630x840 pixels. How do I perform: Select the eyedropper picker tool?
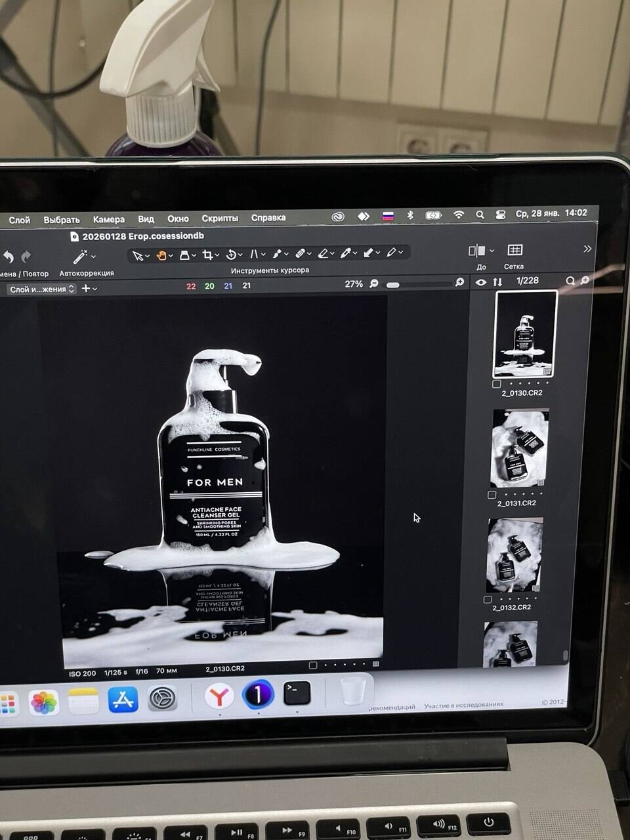tap(345, 253)
